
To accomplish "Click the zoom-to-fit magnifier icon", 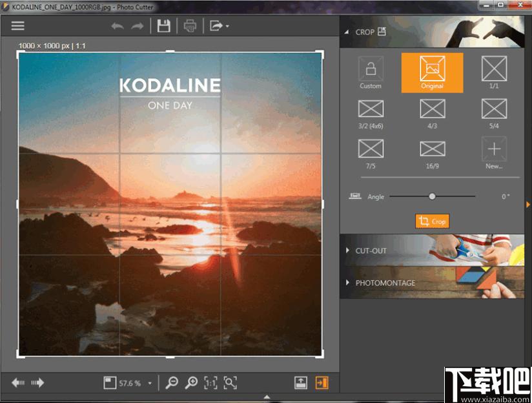I will point(230,382).
